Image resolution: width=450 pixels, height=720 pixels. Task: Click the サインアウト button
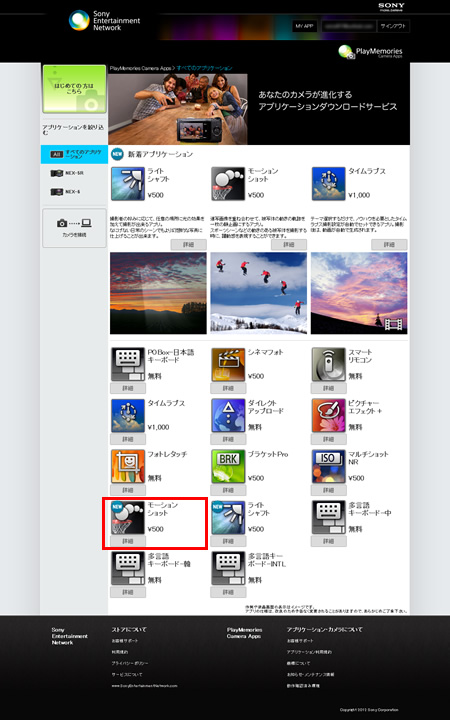pyautogui.click(x=393, y=26)
